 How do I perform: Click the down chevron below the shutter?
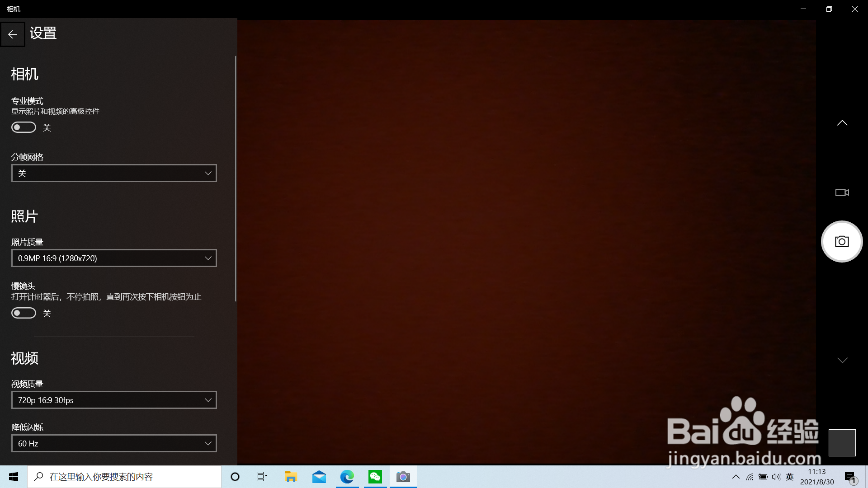click(842, 360)
